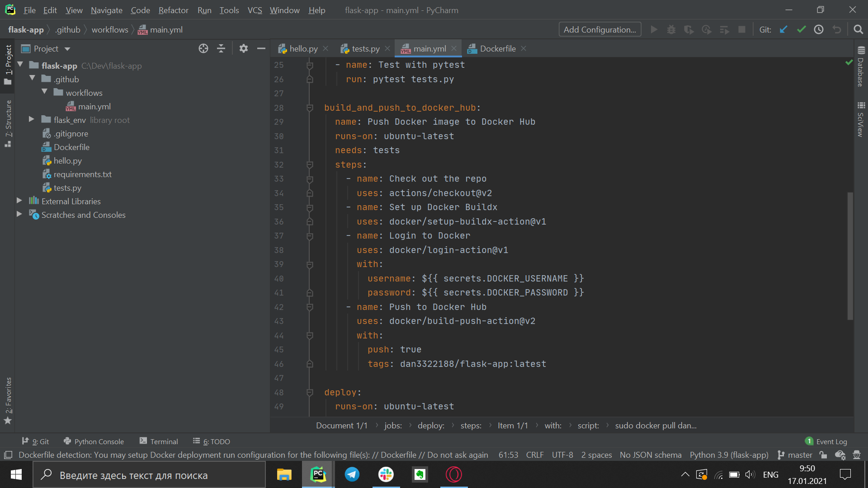Open Telegram from the taskbar
The width and height of the screenshot is (868, 488).
coord(352,474)
